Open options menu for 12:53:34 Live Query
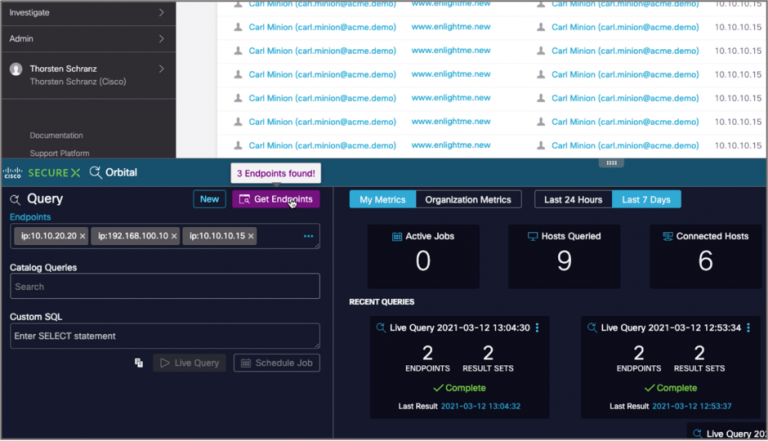Viewport: 768px width, 441px height. coord(750,328)
